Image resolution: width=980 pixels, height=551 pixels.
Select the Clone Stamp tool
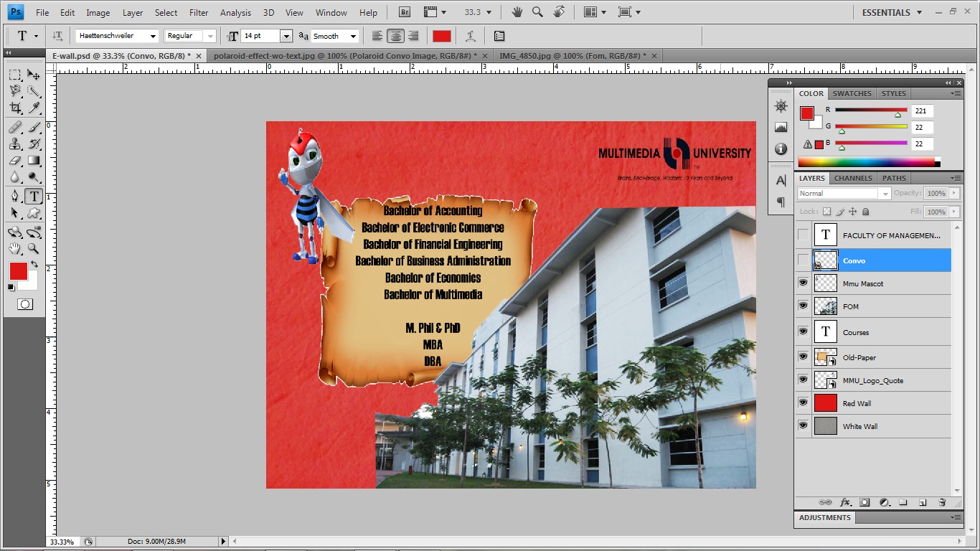(15, 143)
